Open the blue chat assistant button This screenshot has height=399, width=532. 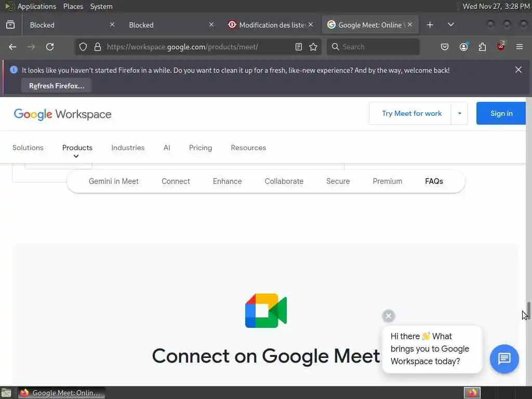504,358
